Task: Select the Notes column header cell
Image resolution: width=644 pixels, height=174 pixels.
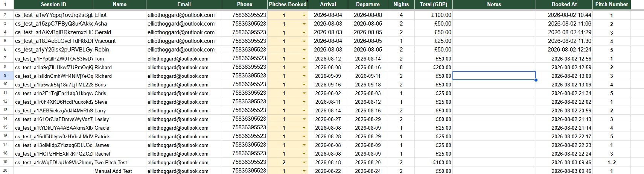Action: [494, 5]
